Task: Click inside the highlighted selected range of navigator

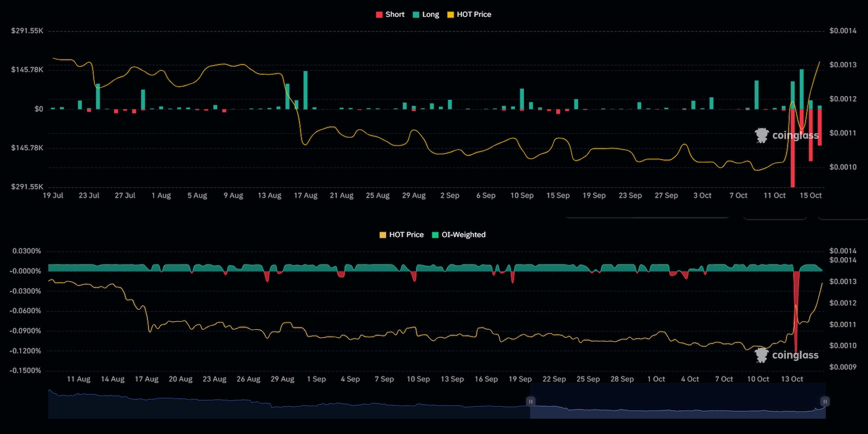Action: [678, 405]
